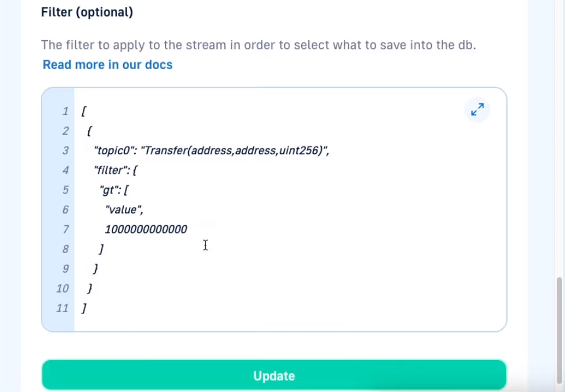Click line number 7 in the gutter
Viewport: 565px width, 392px height.
point(66,229)
